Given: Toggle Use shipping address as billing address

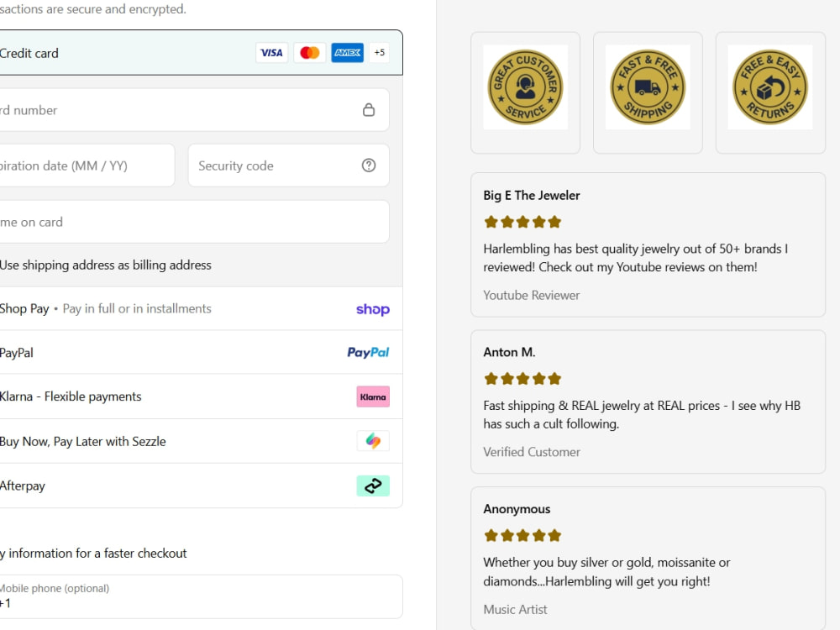Looking at the screenshot, I should click(106, 265).
